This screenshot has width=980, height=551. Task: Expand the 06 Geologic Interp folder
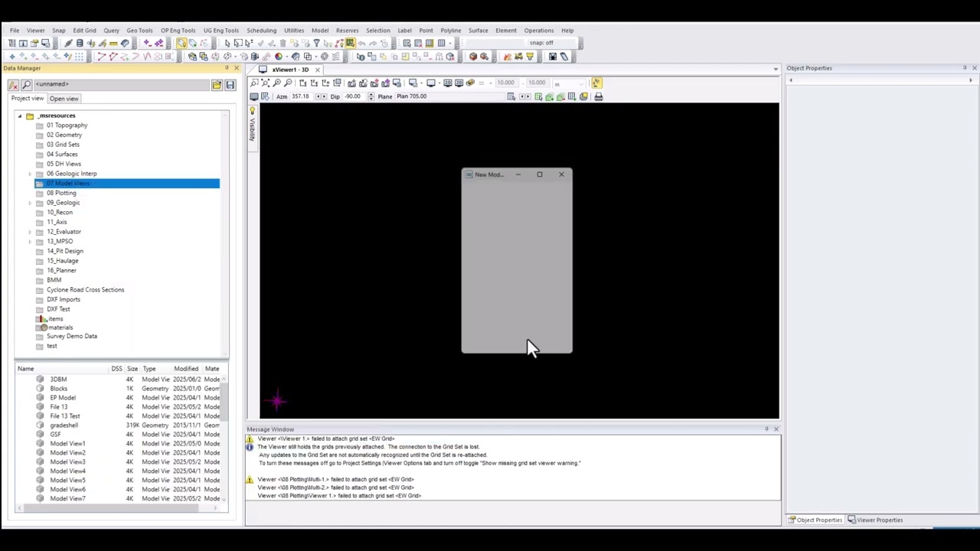[x=30, y=174]
